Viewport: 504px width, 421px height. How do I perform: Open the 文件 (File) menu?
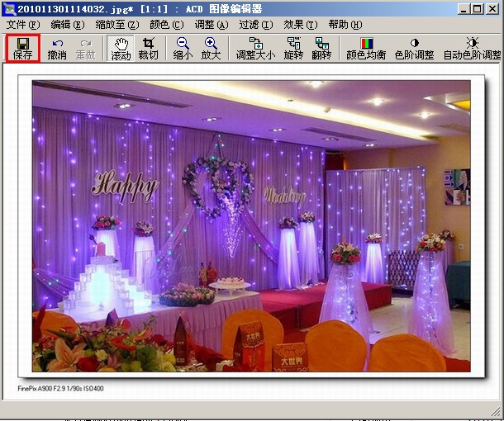click(22, 25)
